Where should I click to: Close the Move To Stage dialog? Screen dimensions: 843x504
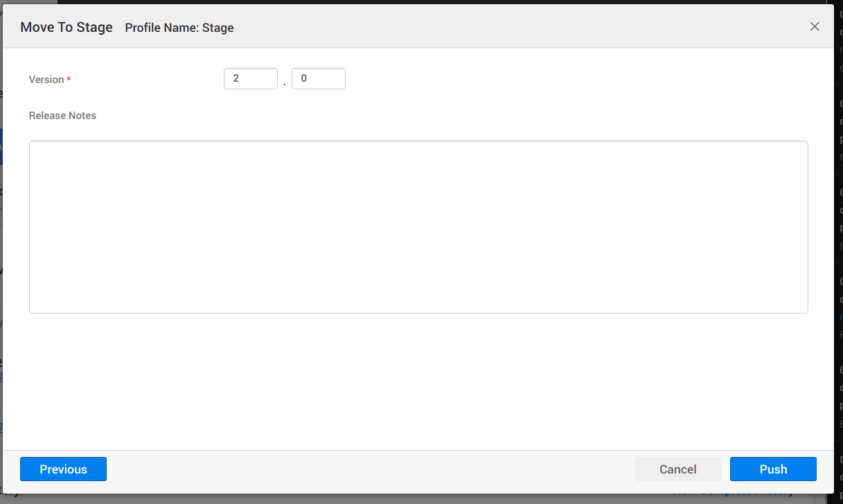tap(815, 27)
